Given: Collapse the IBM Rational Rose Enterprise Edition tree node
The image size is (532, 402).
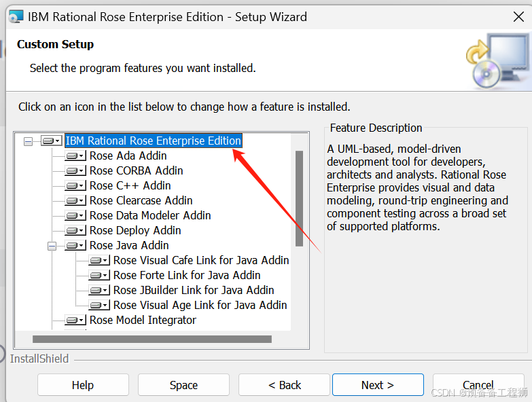Looking at the screenshot, I should (28, 141).
